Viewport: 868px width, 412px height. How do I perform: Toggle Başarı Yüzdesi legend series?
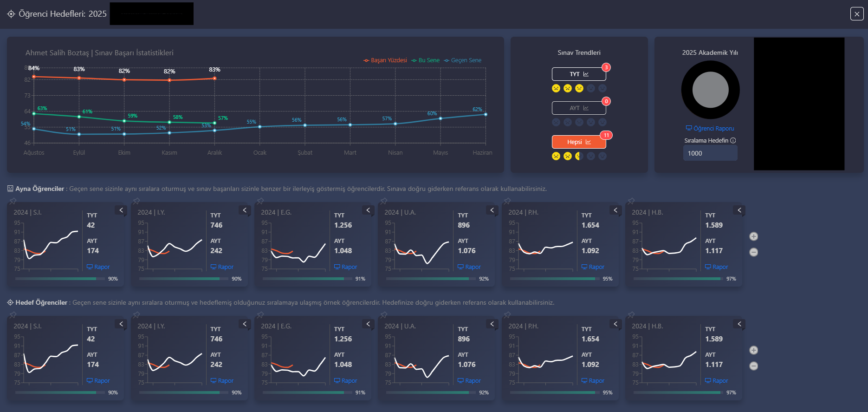[x=385, y=60]
